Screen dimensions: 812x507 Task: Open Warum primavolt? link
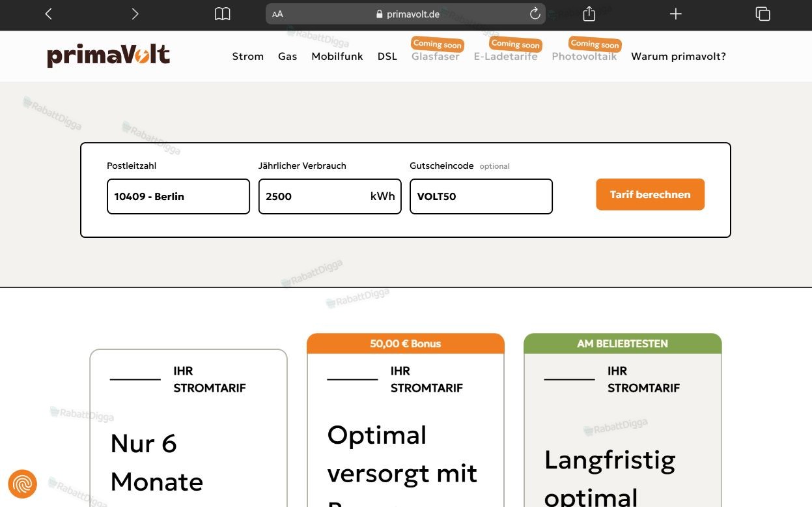(x=679, y=56)
